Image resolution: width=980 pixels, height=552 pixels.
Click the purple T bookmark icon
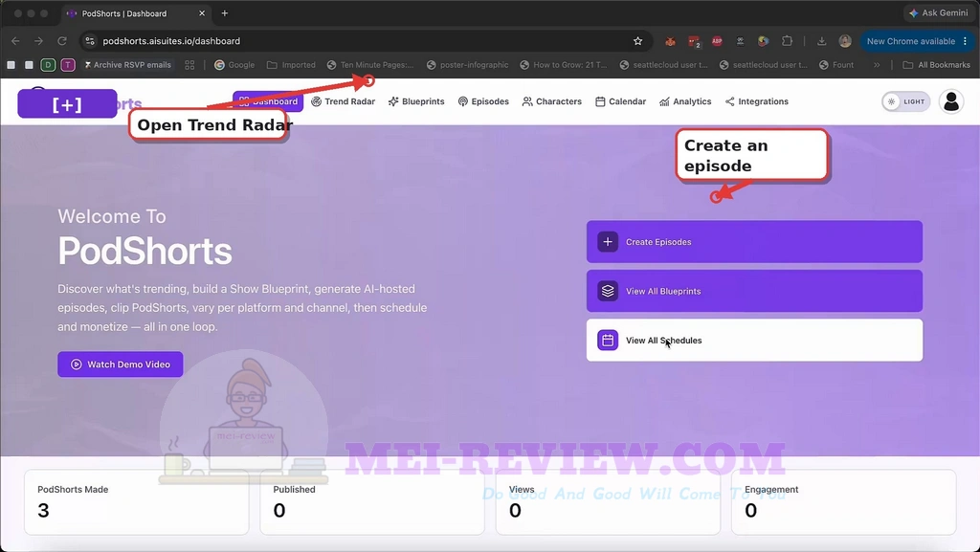[68, 65]
